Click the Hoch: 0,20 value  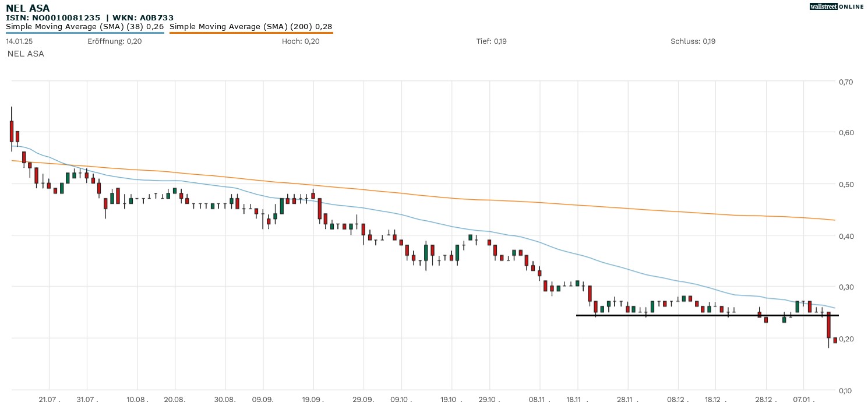pyautogui.click(x=301, y=41)
